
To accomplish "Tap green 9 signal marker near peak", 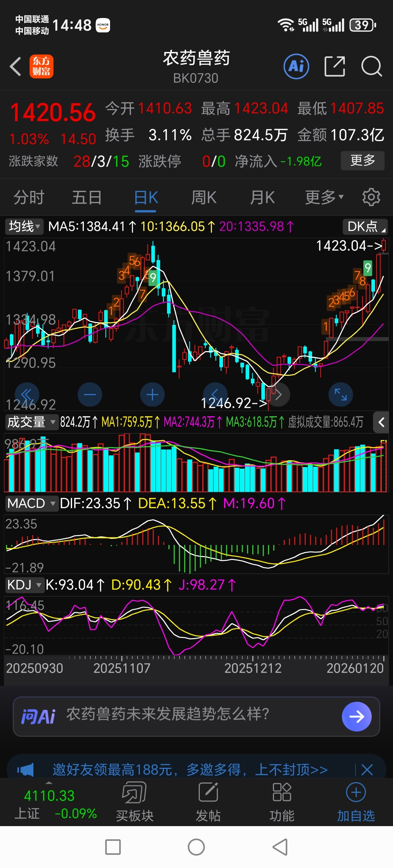I will 153,278.
